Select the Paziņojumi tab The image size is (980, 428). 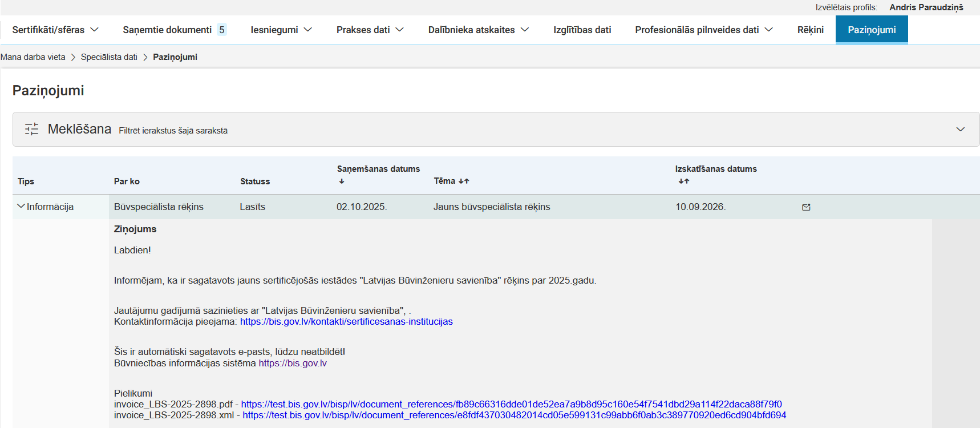(x=872, y=30)
